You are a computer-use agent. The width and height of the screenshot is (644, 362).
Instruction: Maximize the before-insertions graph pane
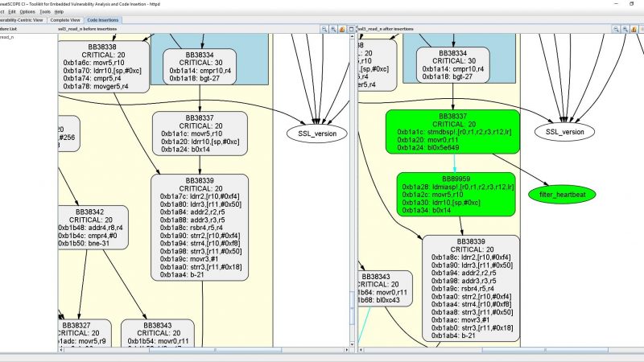tap(350, 29)
